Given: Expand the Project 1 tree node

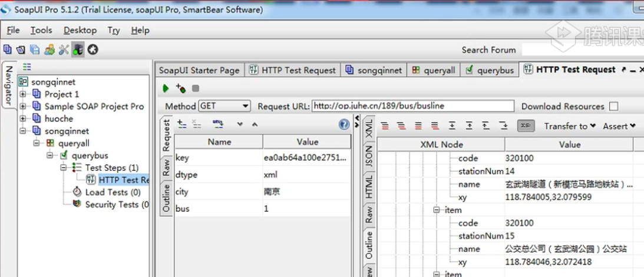Looking at the screenshot, I should click(x=23, y=94).
